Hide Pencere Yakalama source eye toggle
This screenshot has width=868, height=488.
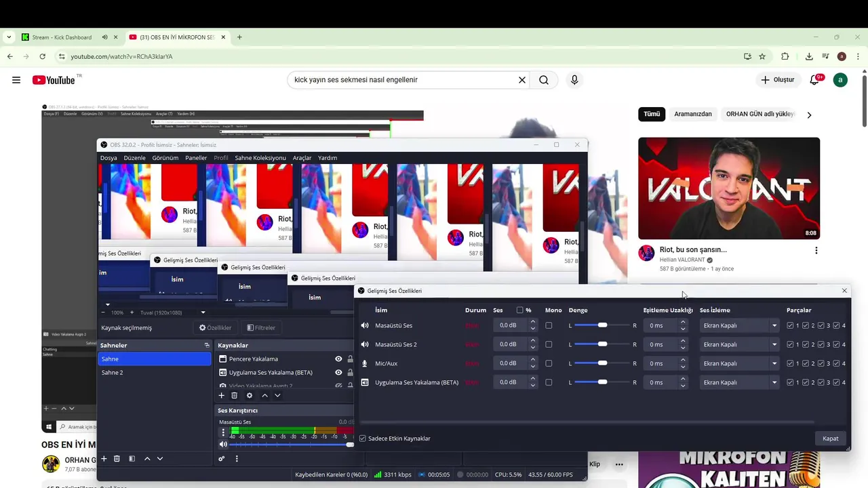338,359
